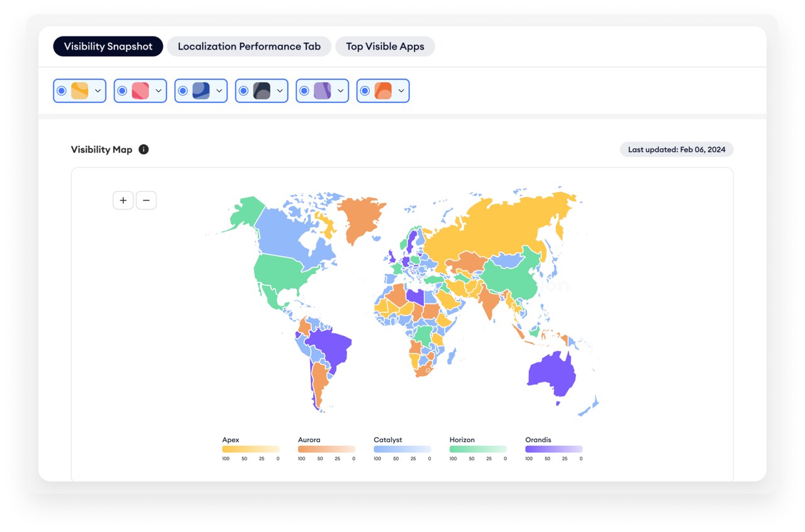The width and height of the screenshot is (805, 532).
Task: Click the pink-red app icon
Action: coord(140,91)
